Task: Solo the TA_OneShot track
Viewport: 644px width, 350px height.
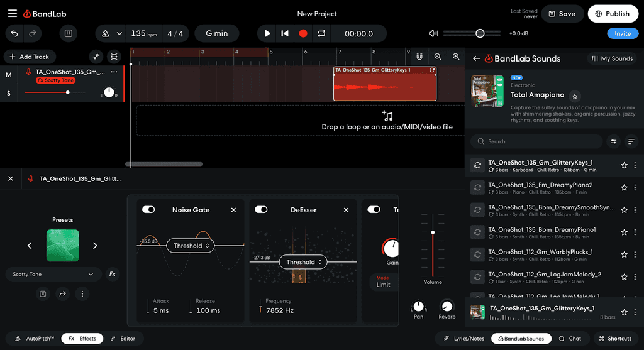Action: tap(9, 94)
